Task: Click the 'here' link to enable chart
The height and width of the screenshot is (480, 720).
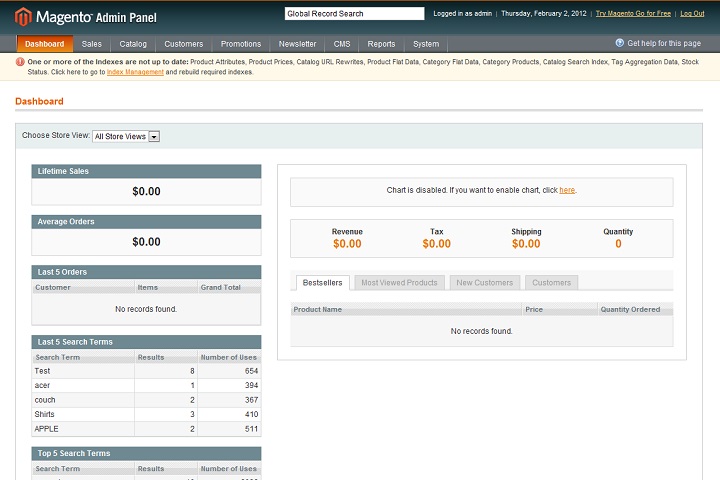Action: [x=567, y=190]
